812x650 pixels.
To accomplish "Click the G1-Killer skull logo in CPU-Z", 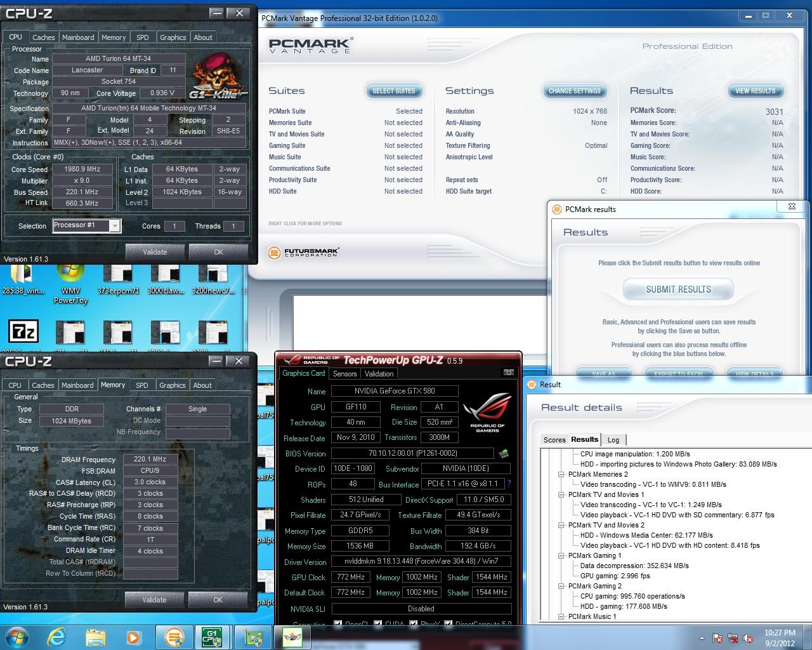I will click(x=218, y=77).
